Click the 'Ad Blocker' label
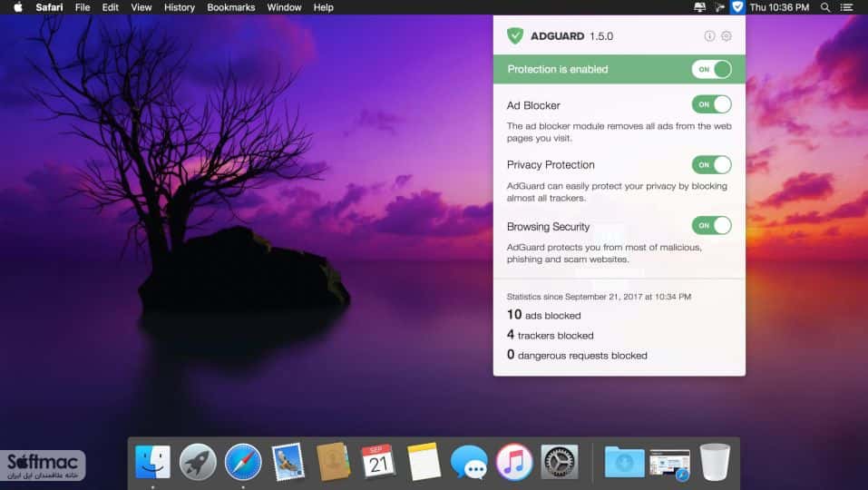 point(533,105)
